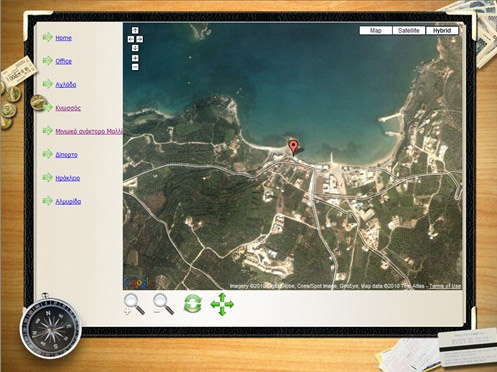Viewport: 497px width, 372px height.
Task: Switch map view to Hybrid
Action: pyautogui.click(x=442, y=30)
